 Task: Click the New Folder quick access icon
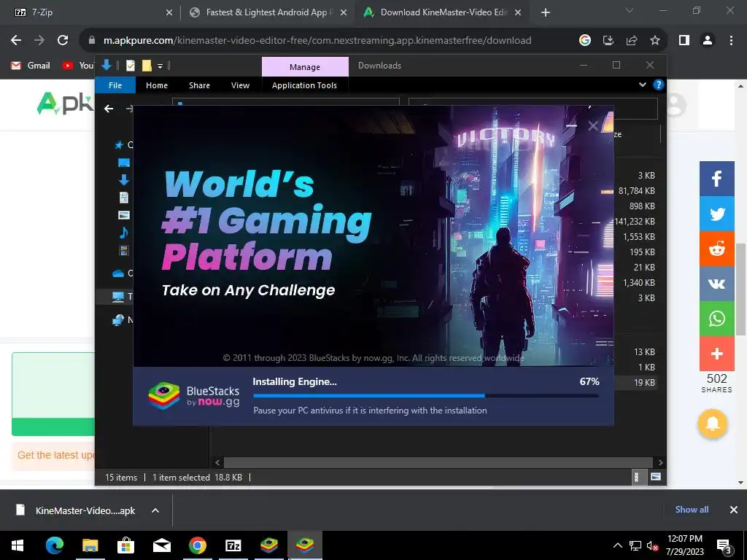[x=147, y=65]
